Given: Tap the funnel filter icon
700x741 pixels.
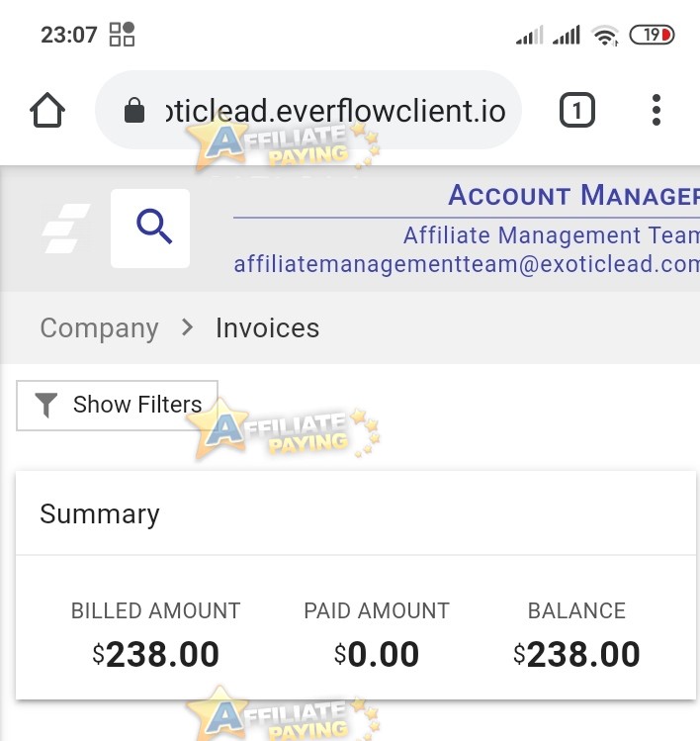Looking at the screenshot, I should 45,405.
